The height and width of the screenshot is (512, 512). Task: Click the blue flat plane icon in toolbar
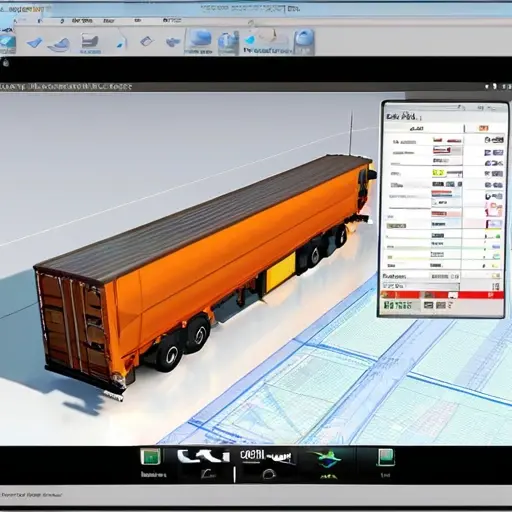click(35, 43)
